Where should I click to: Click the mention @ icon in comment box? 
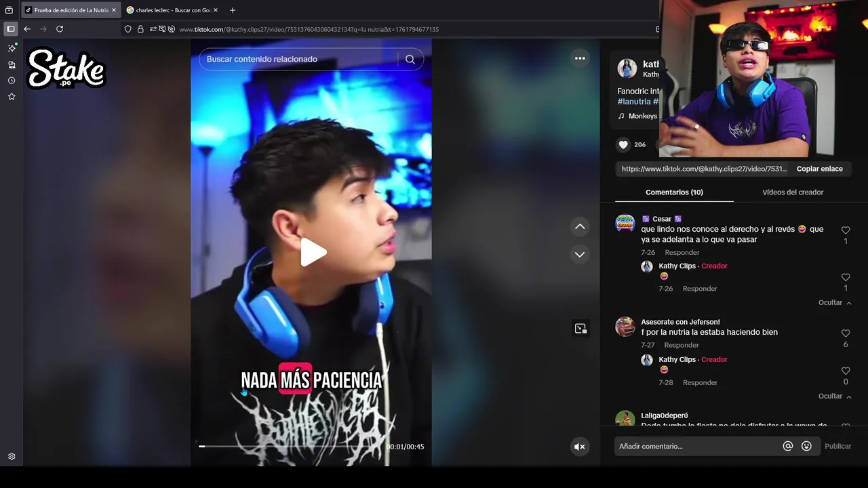788,446
